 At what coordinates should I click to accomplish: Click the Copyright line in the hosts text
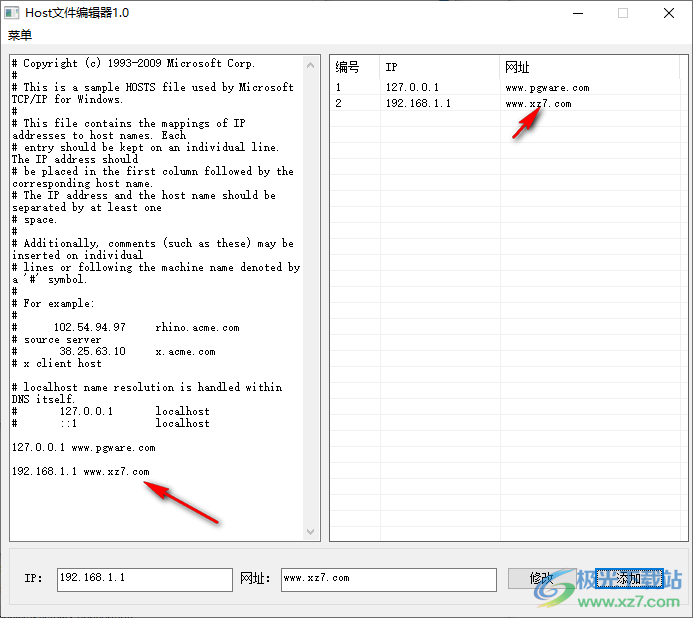click(x=133, y=64)
